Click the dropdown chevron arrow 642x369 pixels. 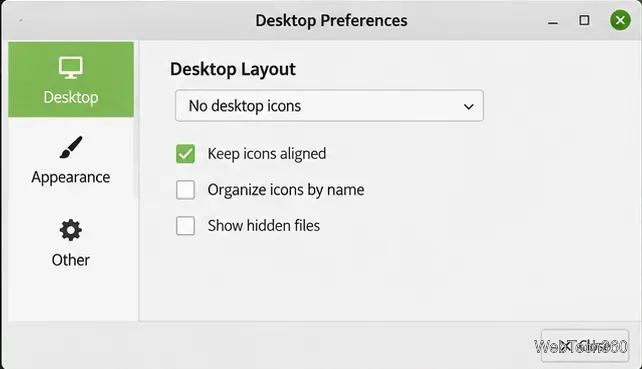(x=468, y=106)
